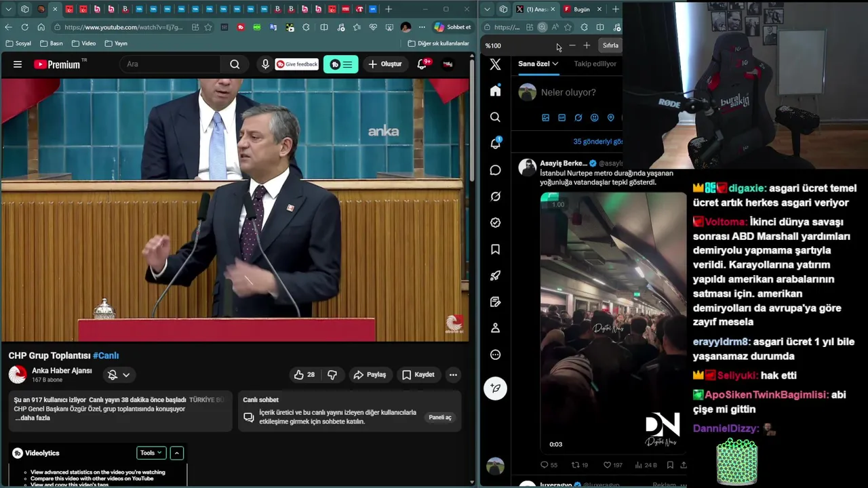Open the video's three-dot more actions

pos(453,375)
